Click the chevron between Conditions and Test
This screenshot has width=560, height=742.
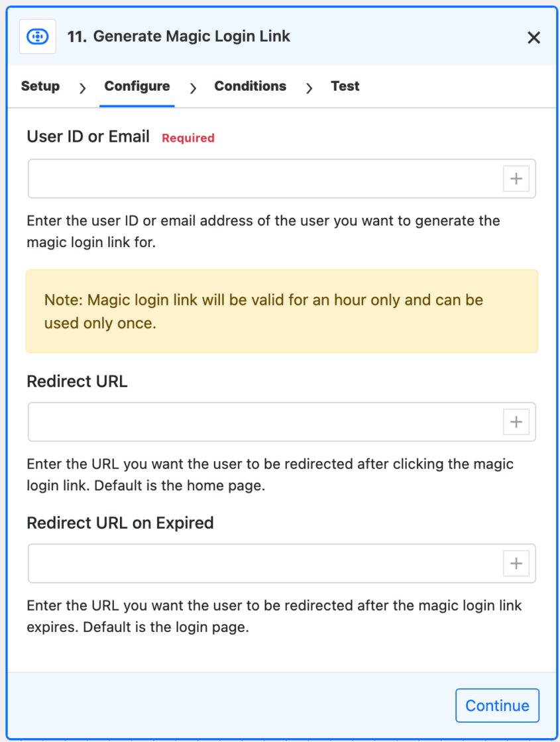point(309,87)
